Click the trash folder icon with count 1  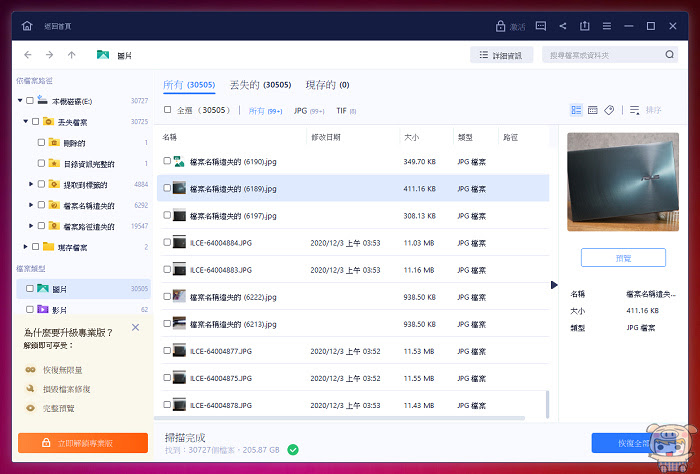click(54, 142)
